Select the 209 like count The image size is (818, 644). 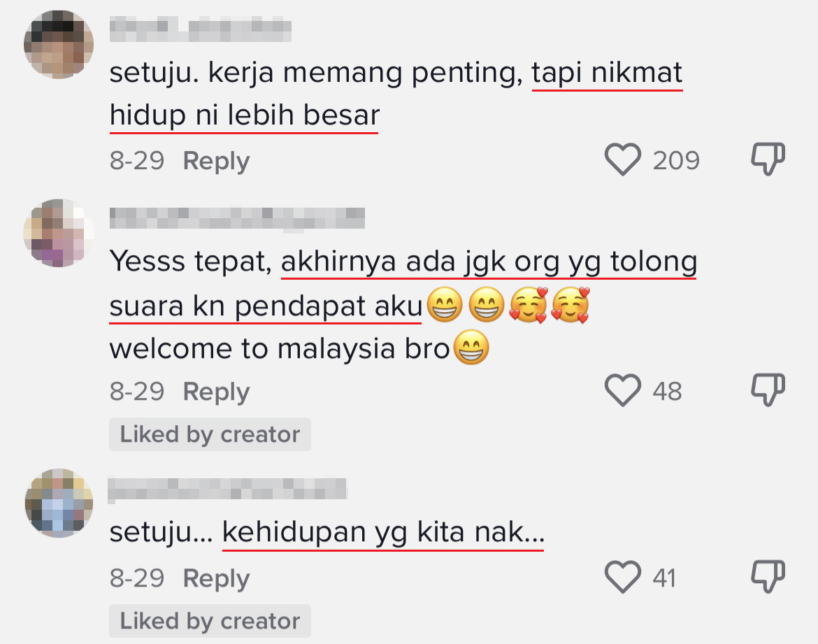point(676,160)
